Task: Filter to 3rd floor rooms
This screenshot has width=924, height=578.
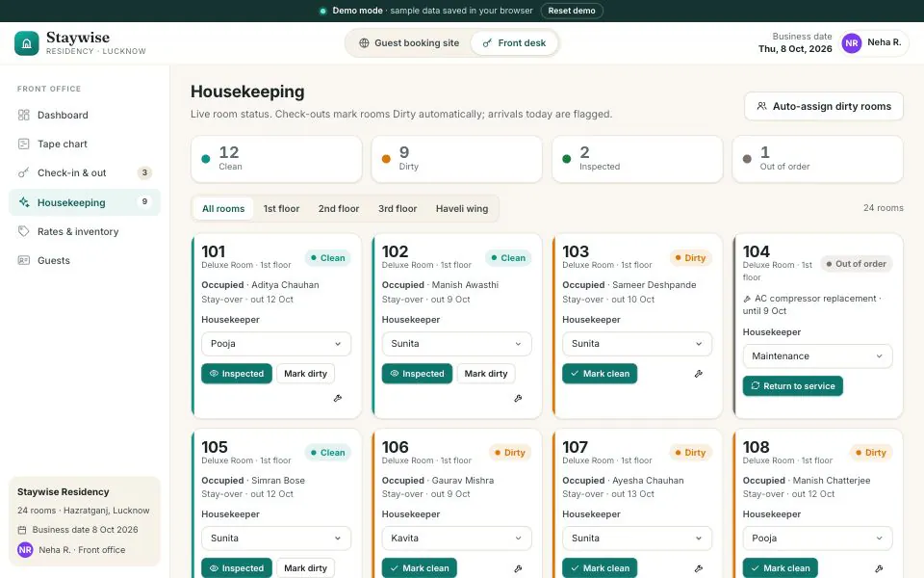Action: pyautogui.click(x=398, y=209)
